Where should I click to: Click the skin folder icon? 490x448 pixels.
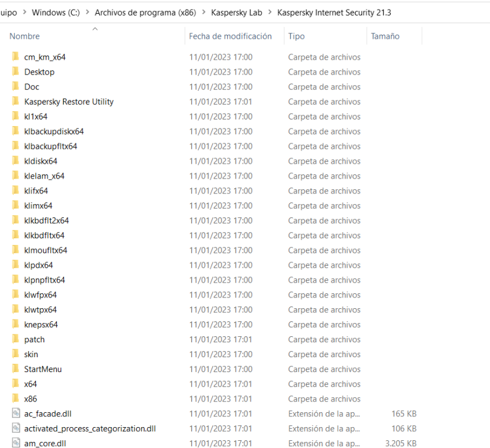coord(16,354)
